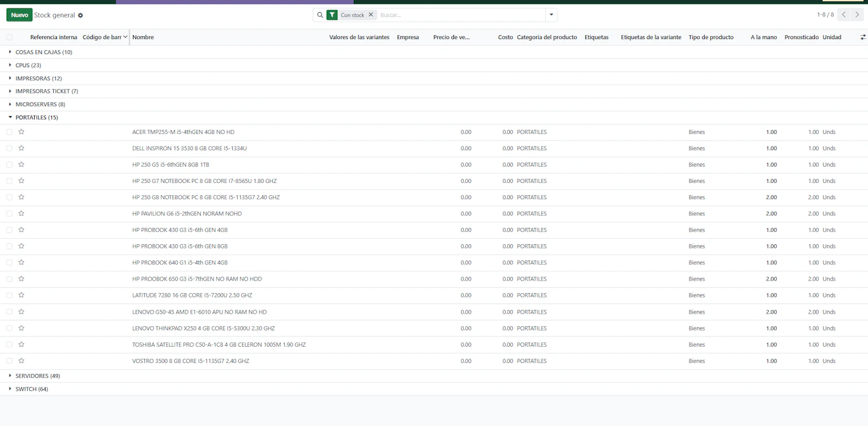
Task: Click the Stock general breadcrumb title
Action: 54,15
